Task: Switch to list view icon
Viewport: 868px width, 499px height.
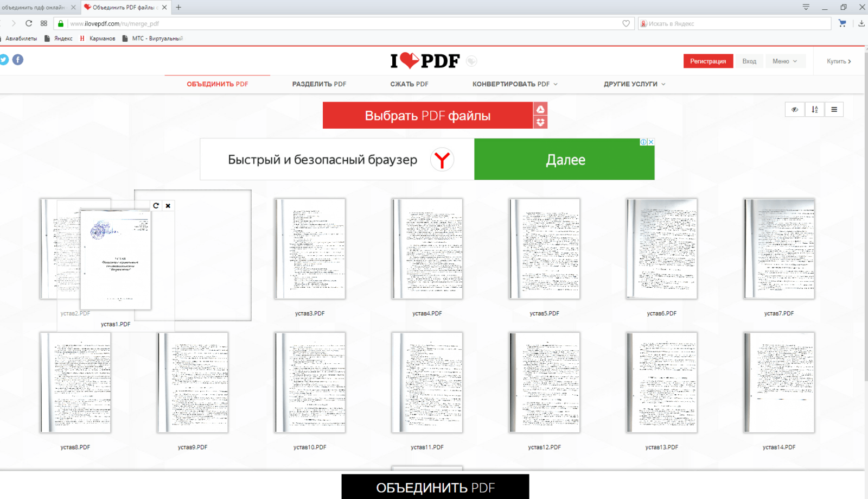Action: (834, 109)
